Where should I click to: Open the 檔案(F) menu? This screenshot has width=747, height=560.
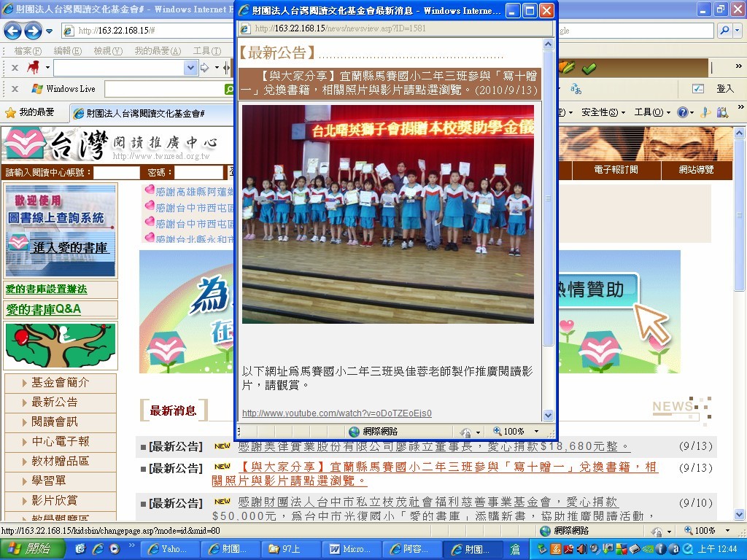(28, 50)
